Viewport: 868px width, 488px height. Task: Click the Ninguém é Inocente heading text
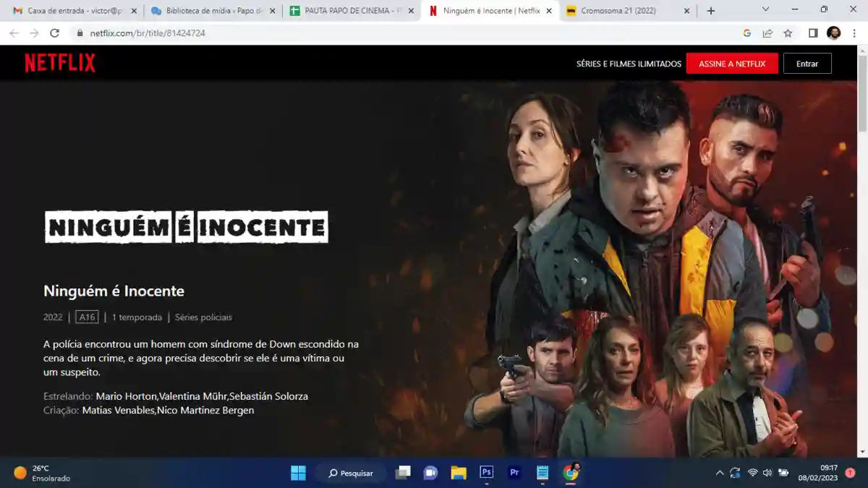coord(114,291)
